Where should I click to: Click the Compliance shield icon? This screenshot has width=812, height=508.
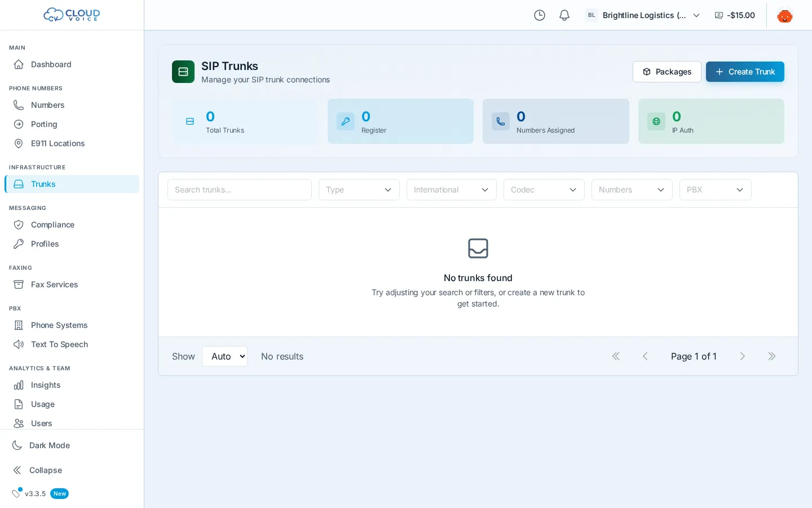pyautogui.click(x=19, y=225)
